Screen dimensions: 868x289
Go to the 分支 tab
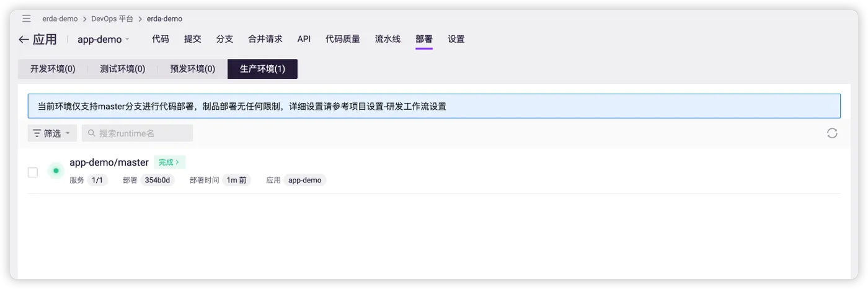(x=225, y=39)
